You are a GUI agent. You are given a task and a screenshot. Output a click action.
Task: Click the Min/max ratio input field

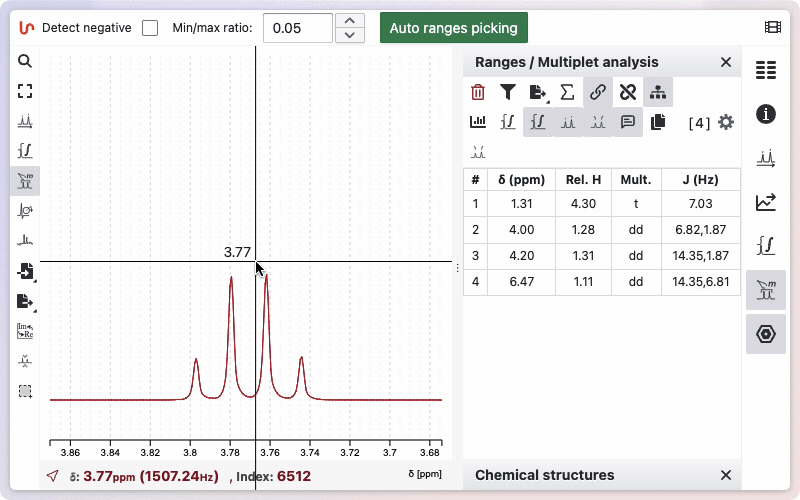[x=297, y=28]
